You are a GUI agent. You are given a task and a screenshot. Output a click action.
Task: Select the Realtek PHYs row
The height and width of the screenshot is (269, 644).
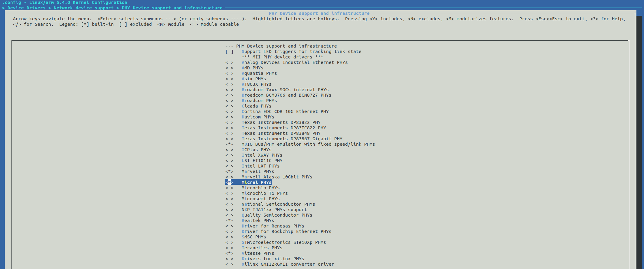pyautogui.click(x=250, y=221)
